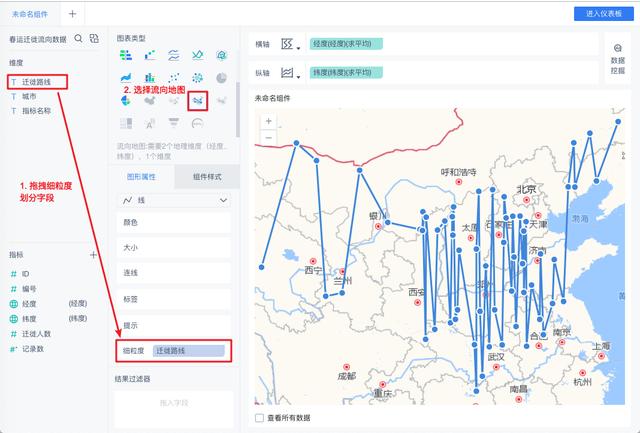Select the grayed pie chart type
The image size is (640, 433).
click(x=222, y=78)
